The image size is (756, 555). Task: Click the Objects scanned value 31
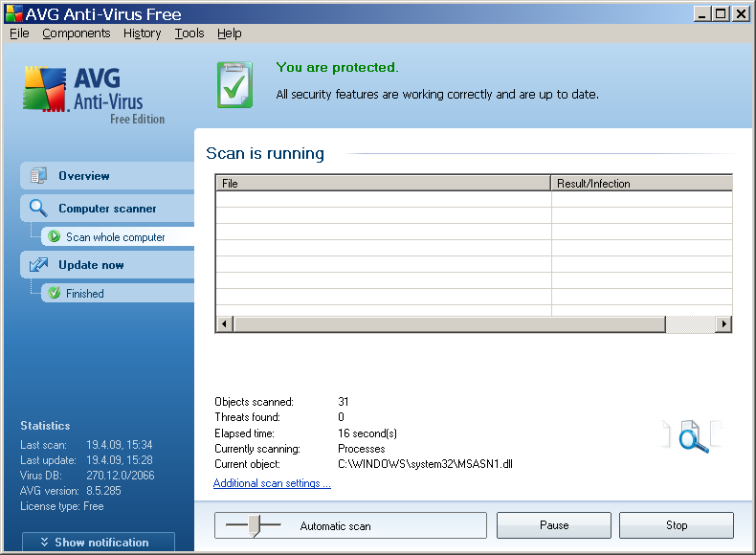click(344, 401)
